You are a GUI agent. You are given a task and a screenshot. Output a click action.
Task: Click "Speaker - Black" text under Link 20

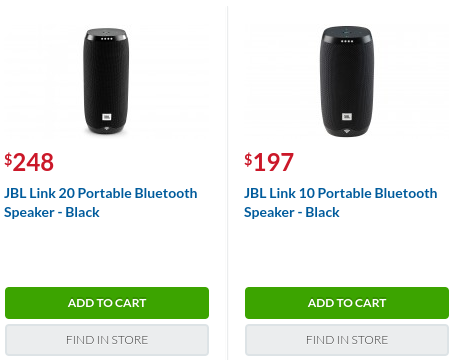52,212
